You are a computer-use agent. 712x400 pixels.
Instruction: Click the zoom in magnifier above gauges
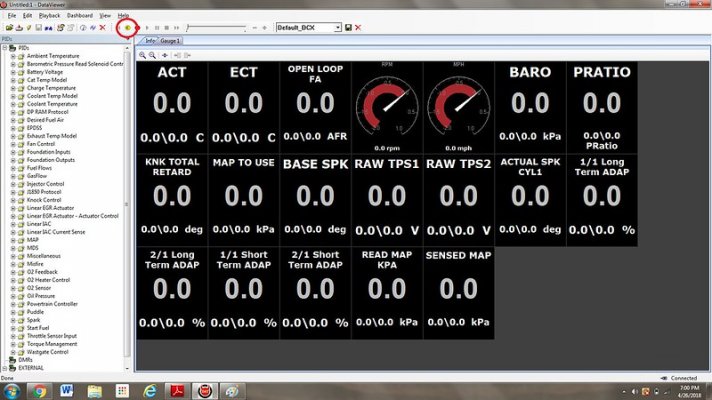point(143,55)
